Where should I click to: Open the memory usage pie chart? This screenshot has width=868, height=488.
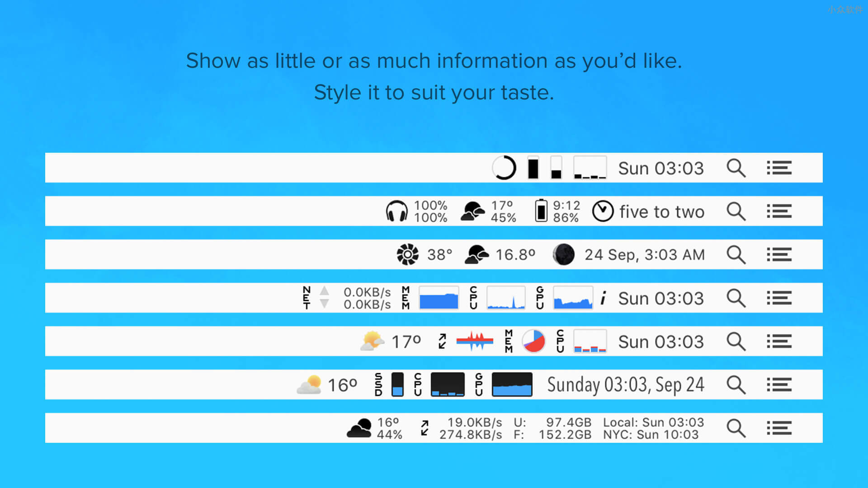(533, 342)
